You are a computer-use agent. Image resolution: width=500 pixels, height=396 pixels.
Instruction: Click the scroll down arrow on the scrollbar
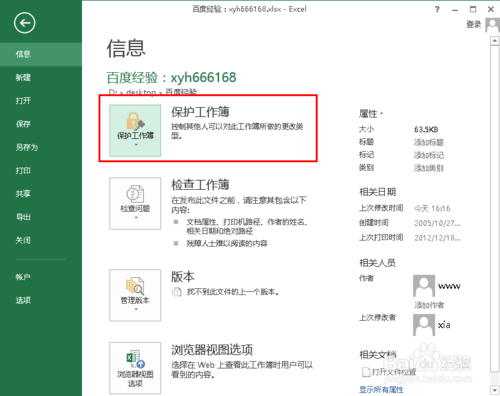point(494,389)
